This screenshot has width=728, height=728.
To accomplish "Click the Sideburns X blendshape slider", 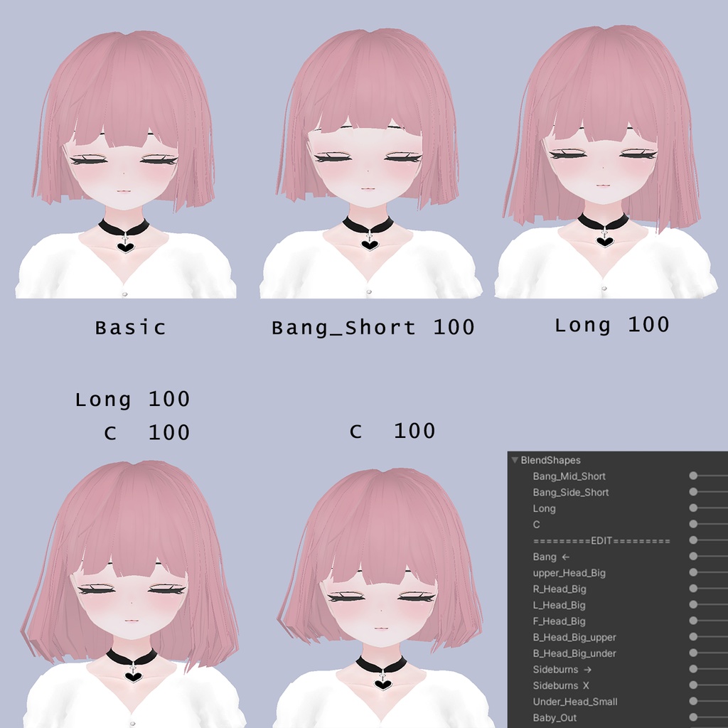I will coord(693,685).
